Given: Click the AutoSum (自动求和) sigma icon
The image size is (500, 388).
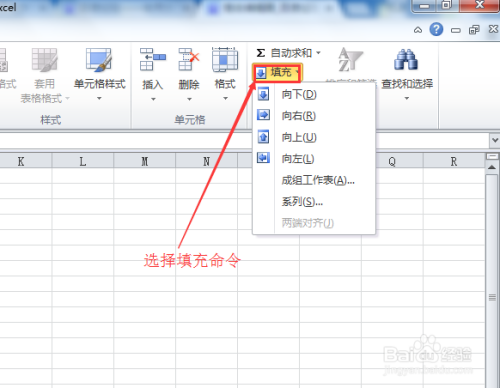Looking at the screenshot, I should point(261,53).
